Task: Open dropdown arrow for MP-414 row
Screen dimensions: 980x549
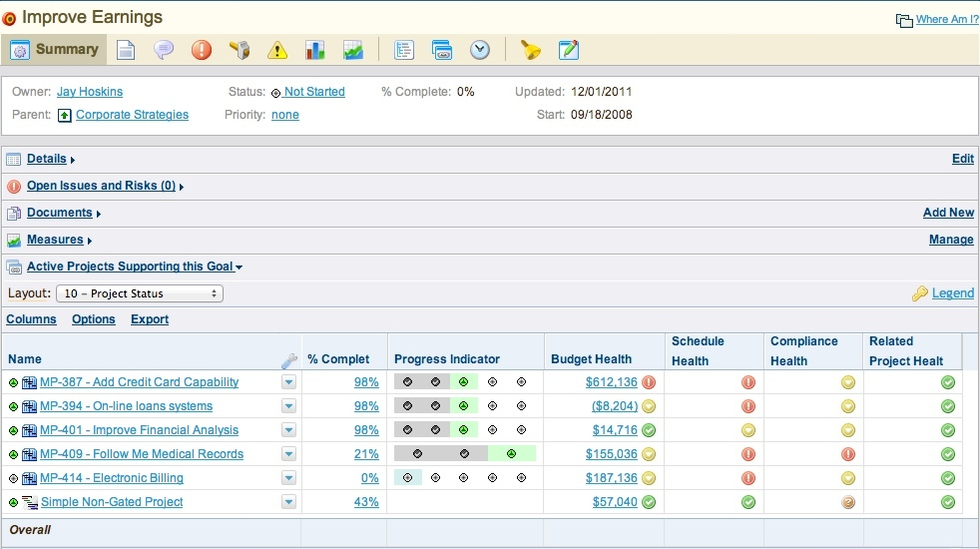Action: coord(288,478)
